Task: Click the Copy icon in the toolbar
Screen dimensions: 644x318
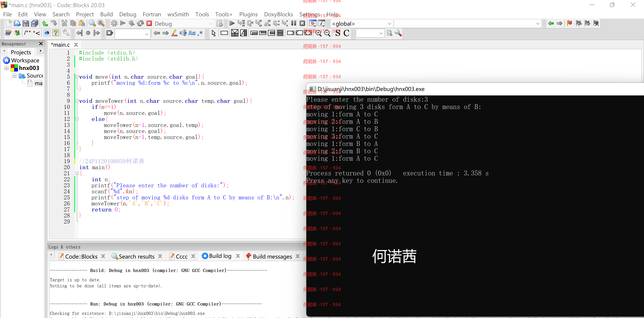Action: click(x=73, y=23)
